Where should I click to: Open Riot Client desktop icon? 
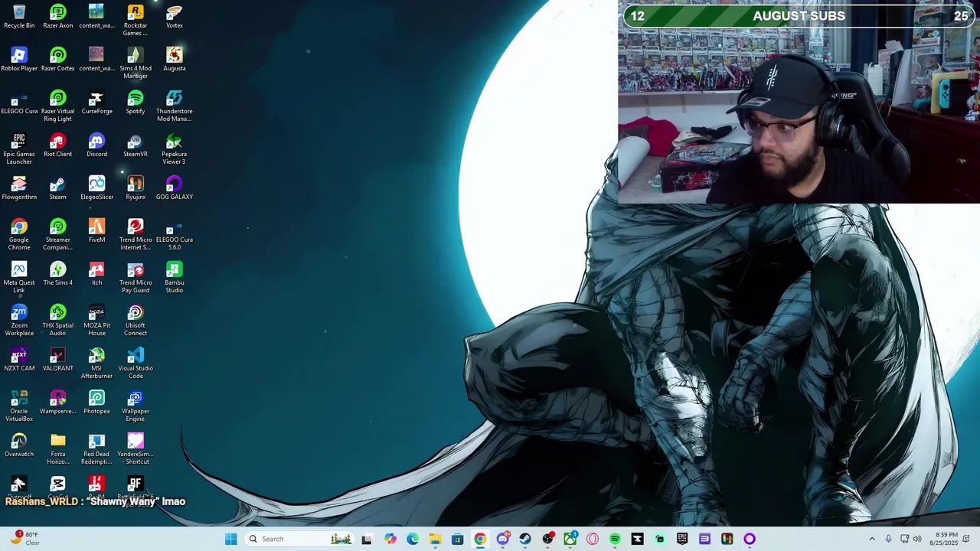click(x=57, y=145)
